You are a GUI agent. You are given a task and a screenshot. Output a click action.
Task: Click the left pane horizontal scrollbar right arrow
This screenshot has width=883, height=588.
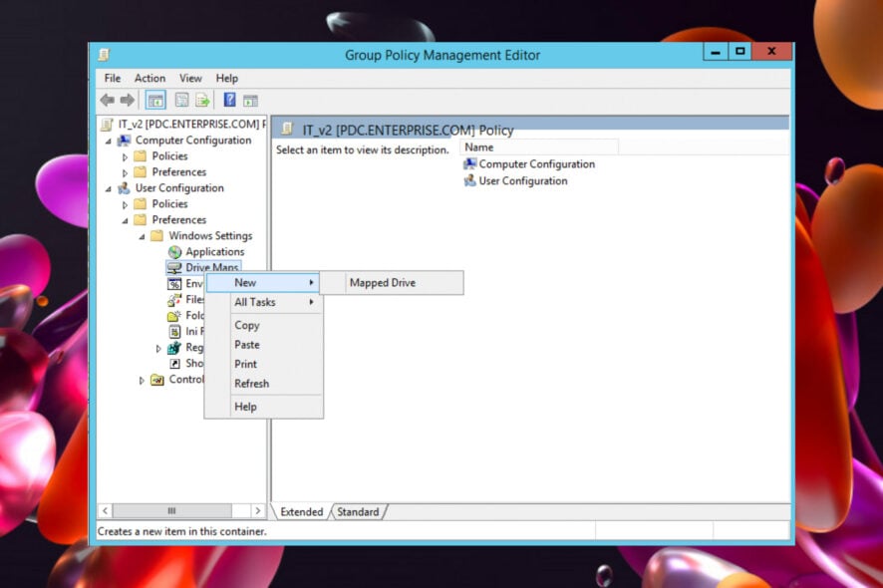(x=258, y=509)
